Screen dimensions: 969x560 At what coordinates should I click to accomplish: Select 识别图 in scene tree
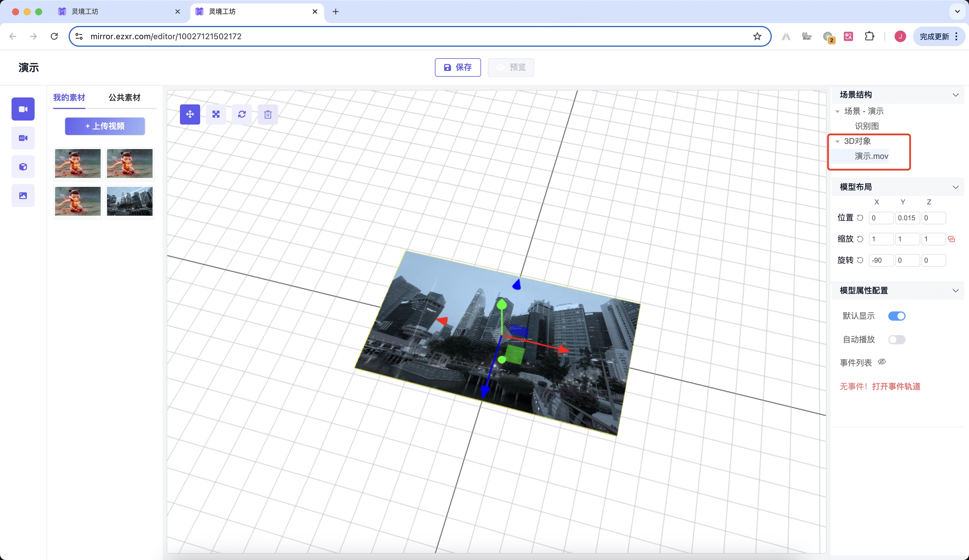click(867, 126)
